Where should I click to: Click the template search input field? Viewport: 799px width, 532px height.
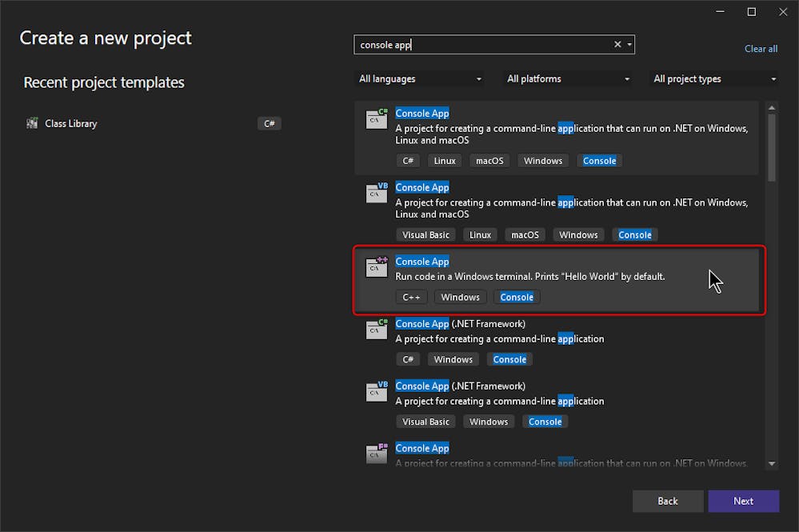click(484, 45)
